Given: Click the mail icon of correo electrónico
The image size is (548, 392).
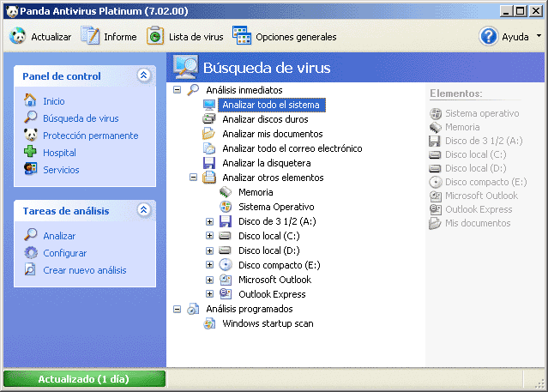Looking at the screenshot, I should 209,148.
